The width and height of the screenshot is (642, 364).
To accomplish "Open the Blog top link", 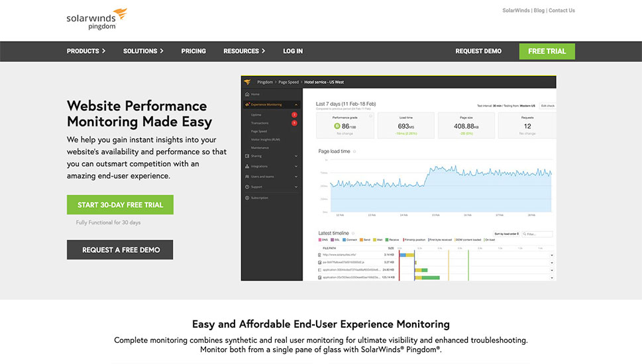I will point(539,11).
